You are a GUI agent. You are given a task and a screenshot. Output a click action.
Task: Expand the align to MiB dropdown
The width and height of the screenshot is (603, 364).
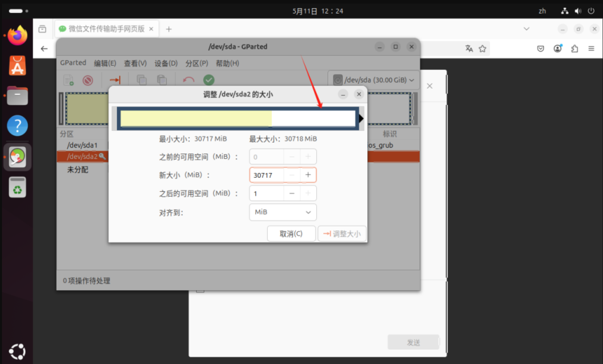tap(283, 212)
